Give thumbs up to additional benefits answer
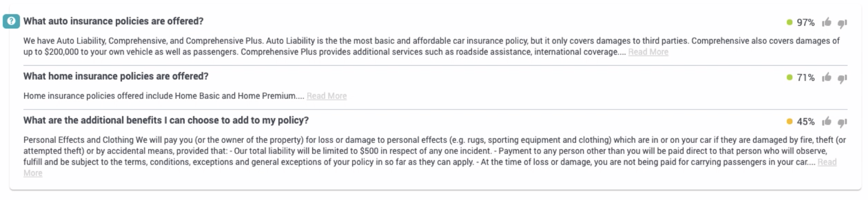The width and height of the screenshot is (868, 200). 827,121
